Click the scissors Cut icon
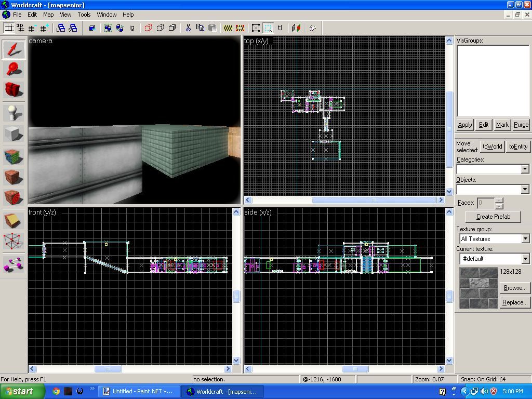This screenshot has height=399, width=532. tap(188, 28)
